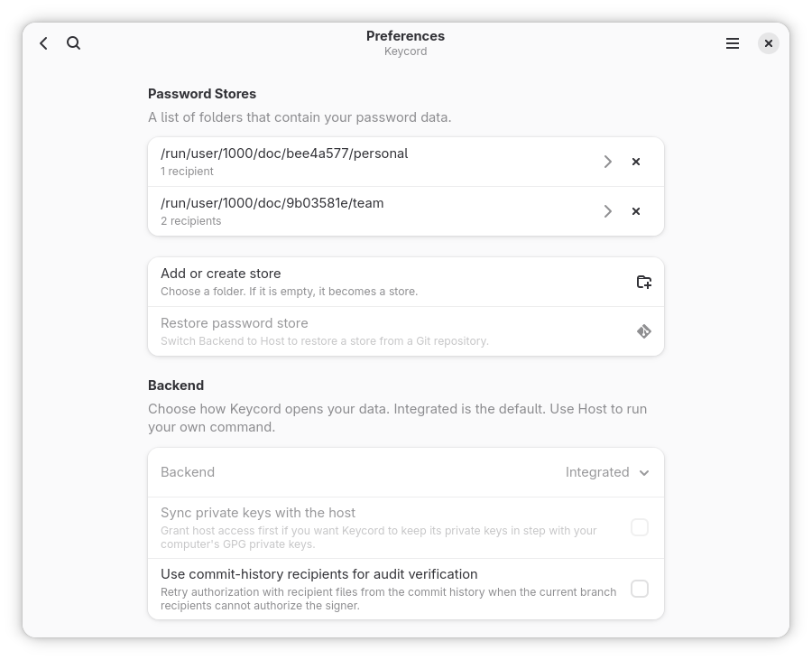Enable Sync private keys with the host
812x660 pixels.
pyautogui.click(x=640, y=527)
